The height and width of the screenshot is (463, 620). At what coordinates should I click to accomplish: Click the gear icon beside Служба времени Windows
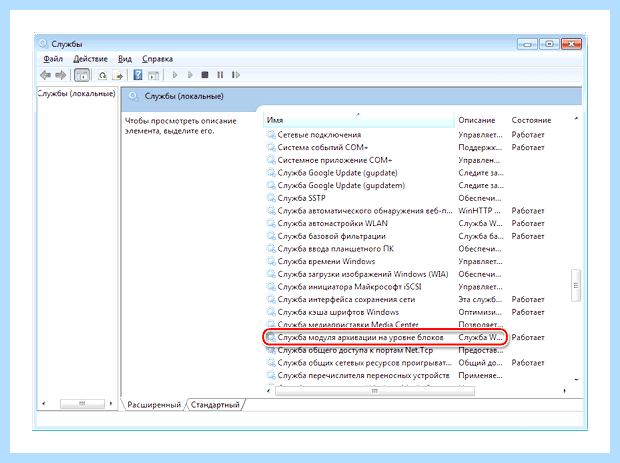point(271,261)
